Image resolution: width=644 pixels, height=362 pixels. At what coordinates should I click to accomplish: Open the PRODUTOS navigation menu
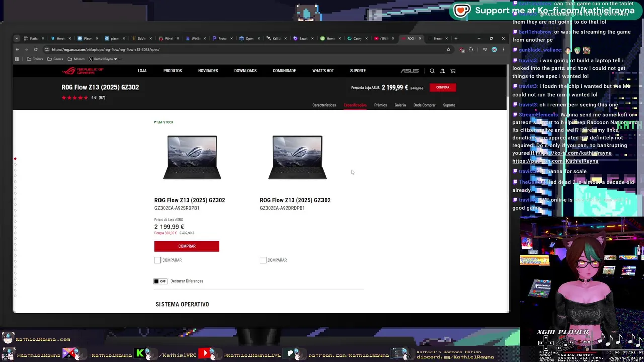(x=172, y=71)
